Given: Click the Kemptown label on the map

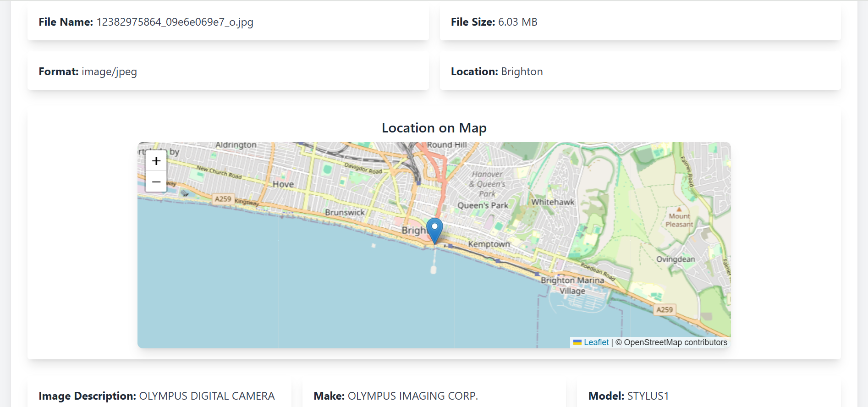Looking at the screenshot, I should pos(489,244).
